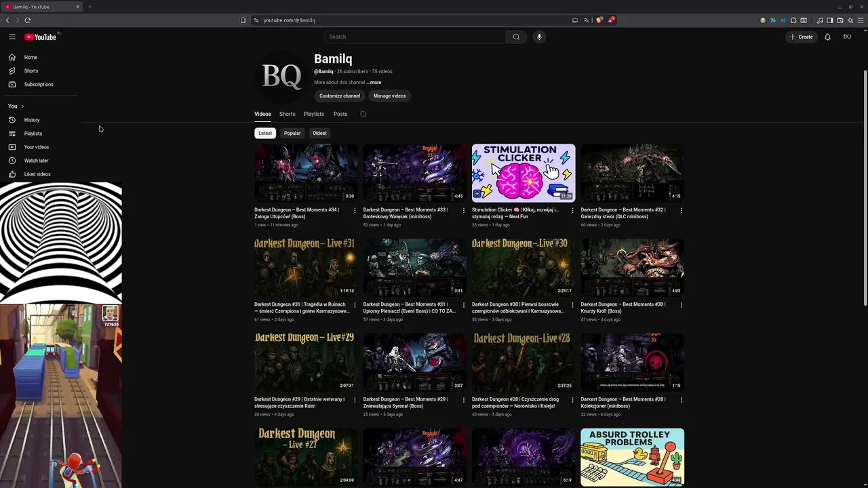
Task: Click the BQ channel avatar
Action: (x=281, y=77)
